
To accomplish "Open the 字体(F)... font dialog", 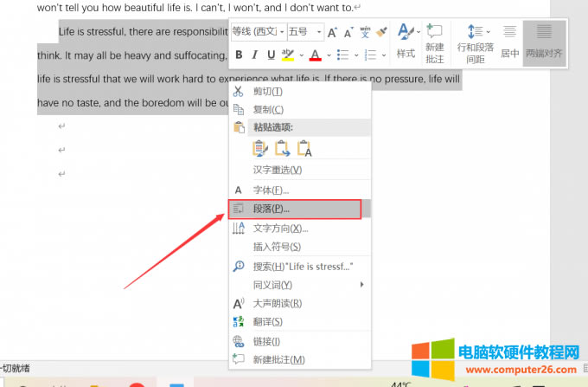I will click(299, 190).
